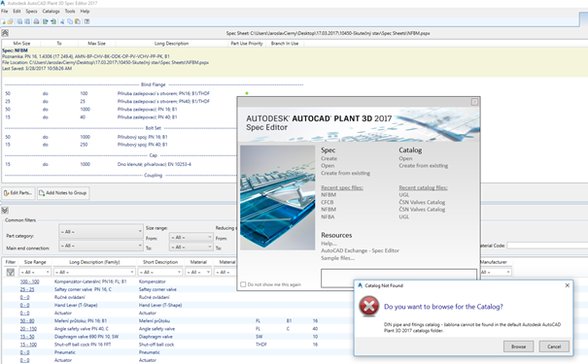The width and height of the screenshot is (588, 364).
Task: Select the Kompenzátor-Laterální; PN16; FL; B1 row
Action: tap(120, 281)
